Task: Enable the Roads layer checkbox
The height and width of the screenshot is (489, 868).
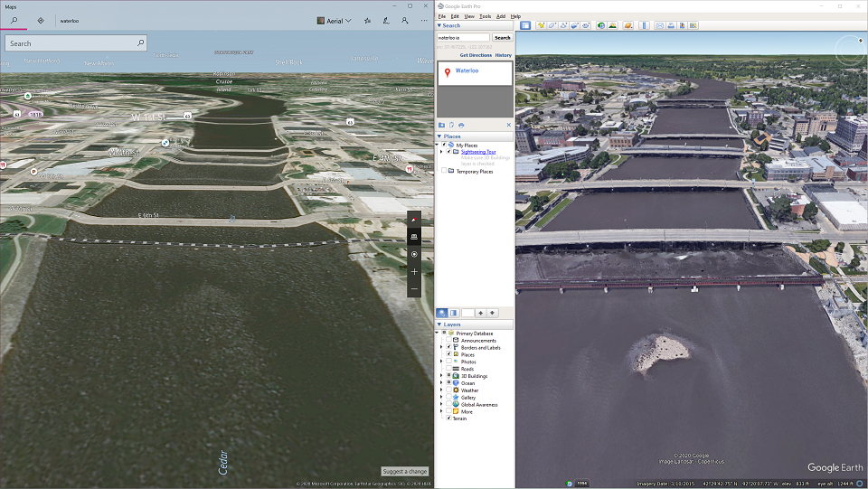Action: (448, 369)
